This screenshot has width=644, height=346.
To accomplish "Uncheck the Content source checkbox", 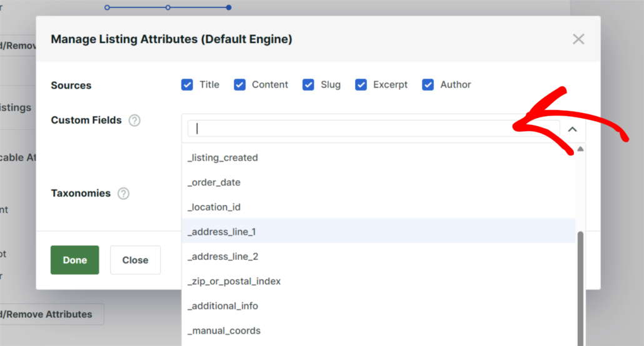I will 239,84.
